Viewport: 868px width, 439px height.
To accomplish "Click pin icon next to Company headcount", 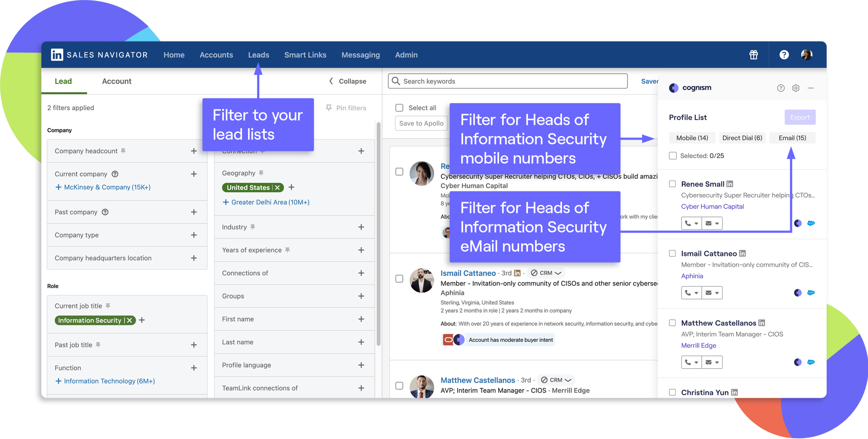I will [x=123, y=151].
